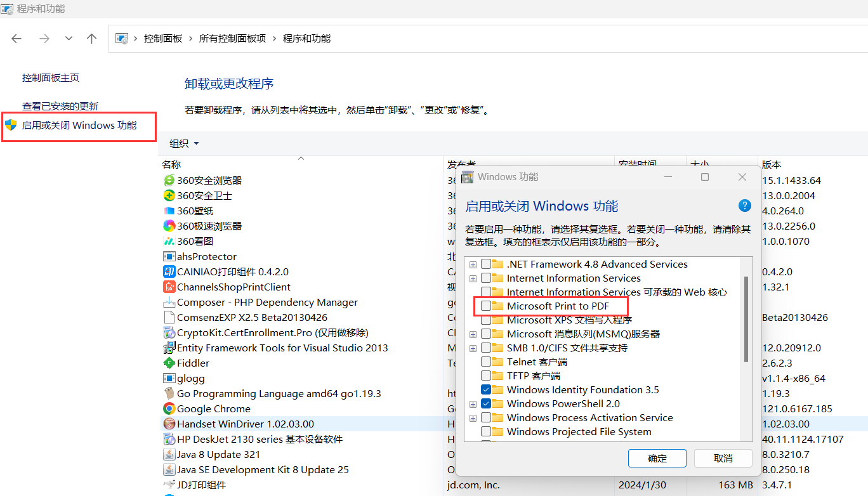The height and width of the screenshot is (496, 868).
Task: Expand the .NET Framework 4.8 Advanced Services node
Action: (x=473, y=264)
